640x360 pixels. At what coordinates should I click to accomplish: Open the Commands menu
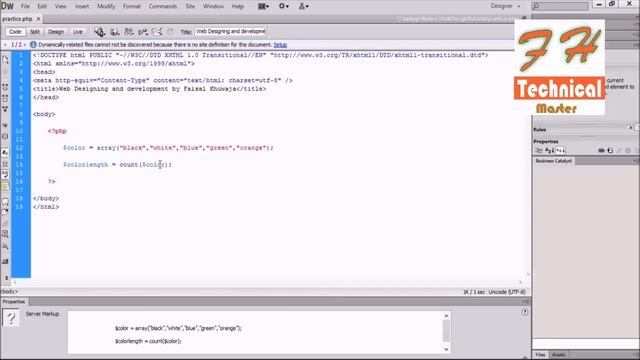point(163,6)
